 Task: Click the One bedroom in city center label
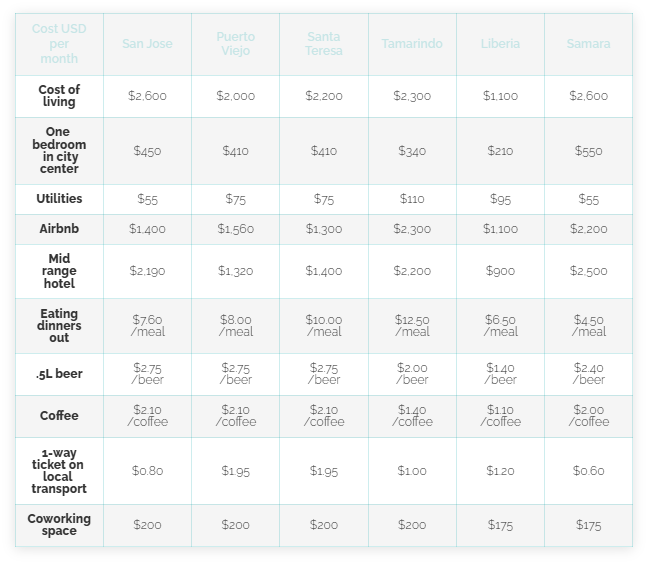click(x=59, y=151)
